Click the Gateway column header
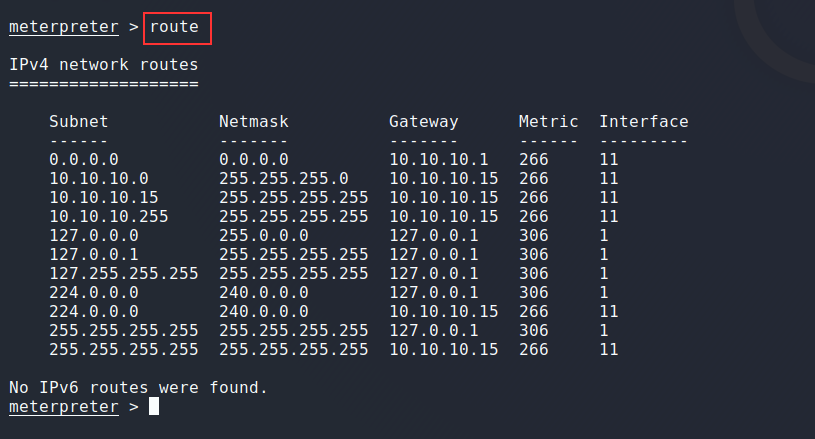The image size is (815, 439). 423,122
